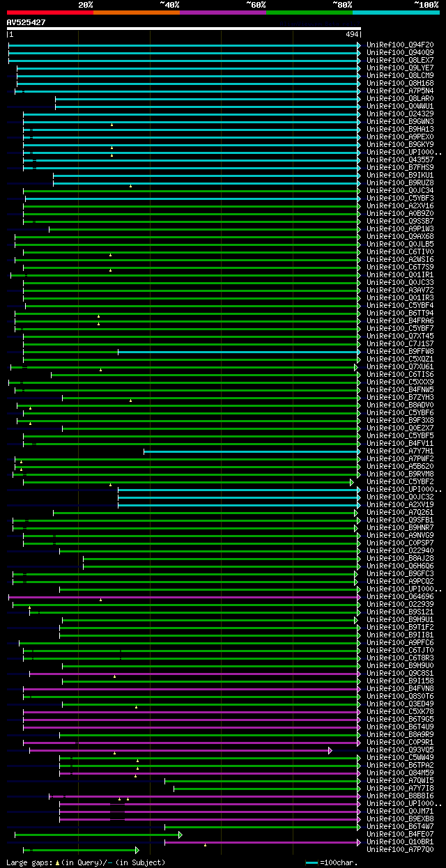Select the UniRef100_A3AV72 label
The image size is (446, 868).
tap(400, 290)
